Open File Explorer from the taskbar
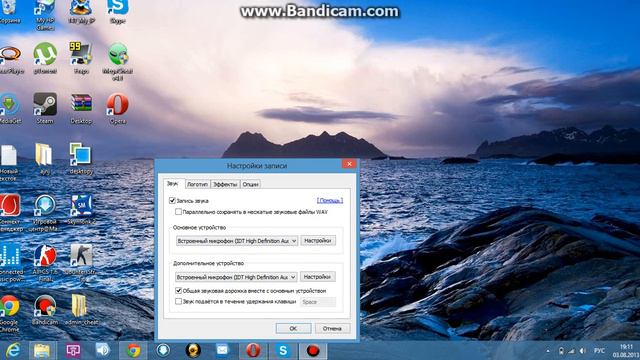The width and height of the screenshot is (640, 360). pos(42,351)
